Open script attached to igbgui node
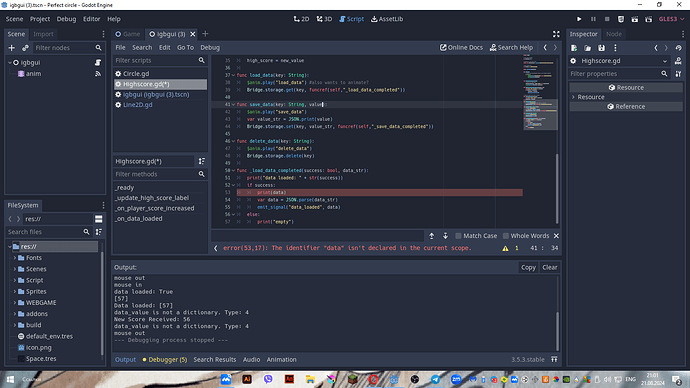 pos(98,62)
